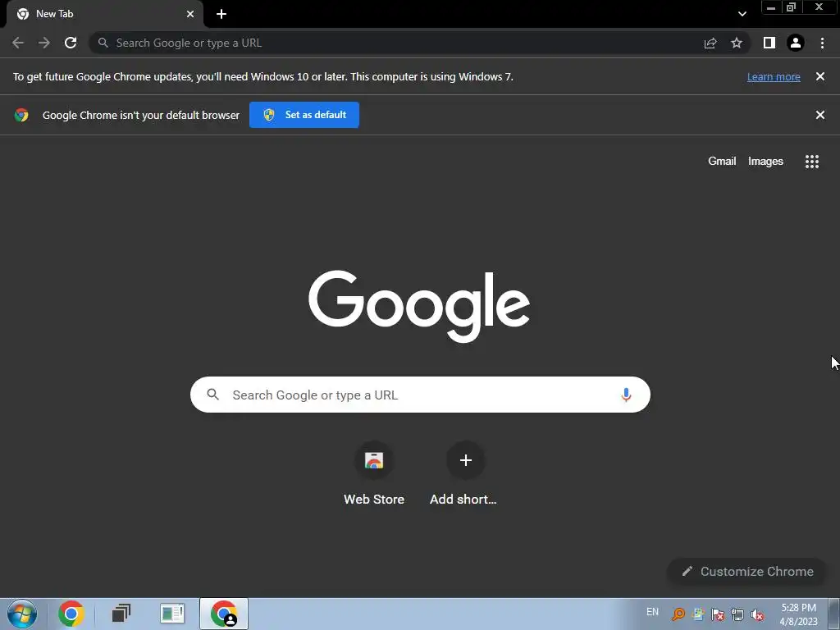Select the active Chrome profile taskbar window
The height and width of the screenshot is (630, 840).
pos(224,614)
